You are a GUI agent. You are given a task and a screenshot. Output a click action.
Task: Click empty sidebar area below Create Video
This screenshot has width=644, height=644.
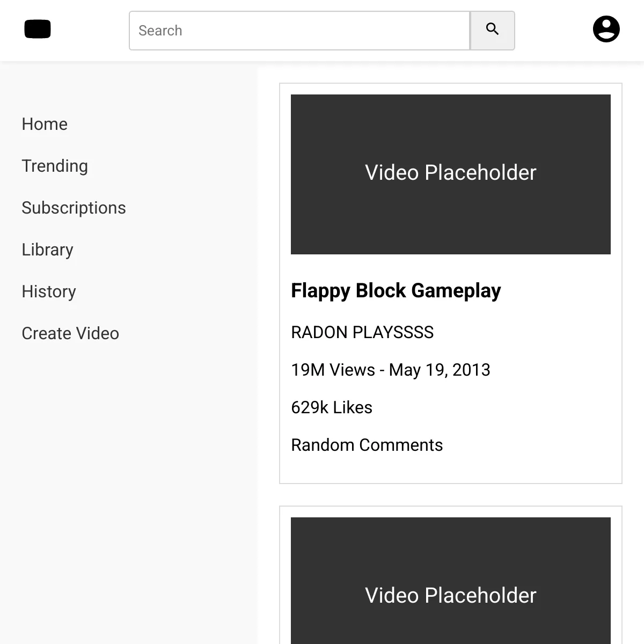[129, 483]
